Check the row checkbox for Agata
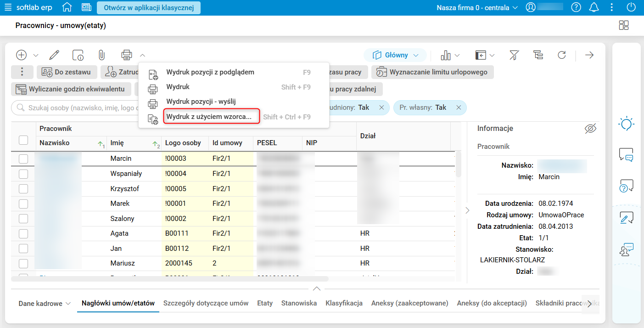The width and height of the screenshot is (644, 328). 23,234
